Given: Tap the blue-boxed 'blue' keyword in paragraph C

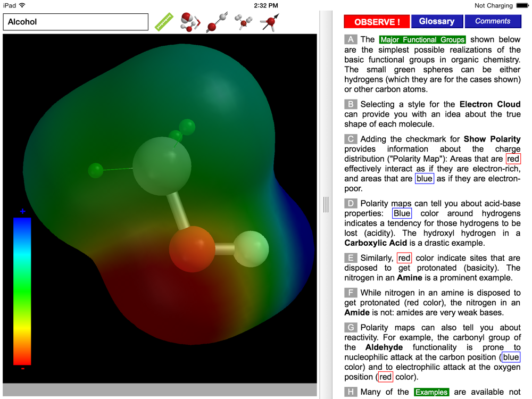Looking at the screenshot, I should pos(425,179).
